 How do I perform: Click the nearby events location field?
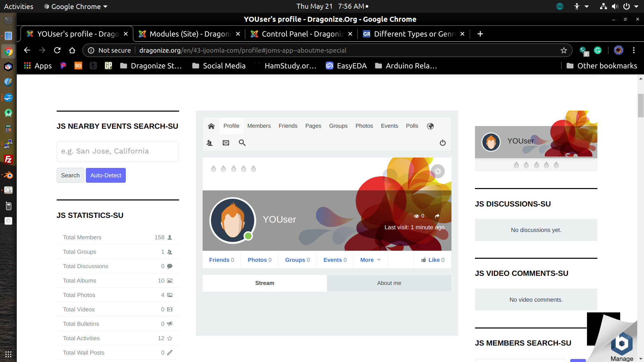[x=118, y=151]
